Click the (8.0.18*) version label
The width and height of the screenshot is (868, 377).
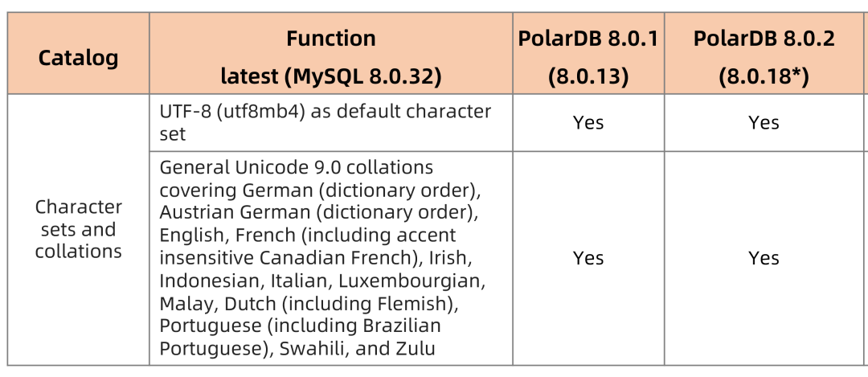tap(764, 76)
